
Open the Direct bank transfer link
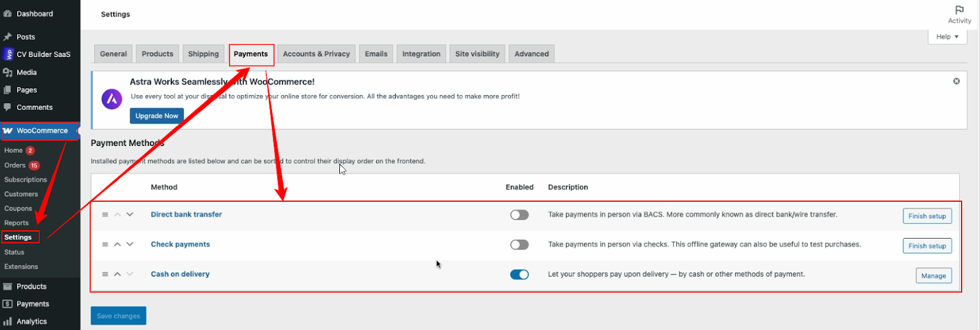186,215
